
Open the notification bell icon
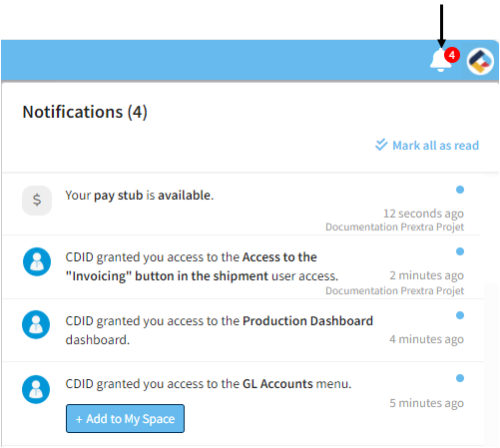click(x=440, y=61)
